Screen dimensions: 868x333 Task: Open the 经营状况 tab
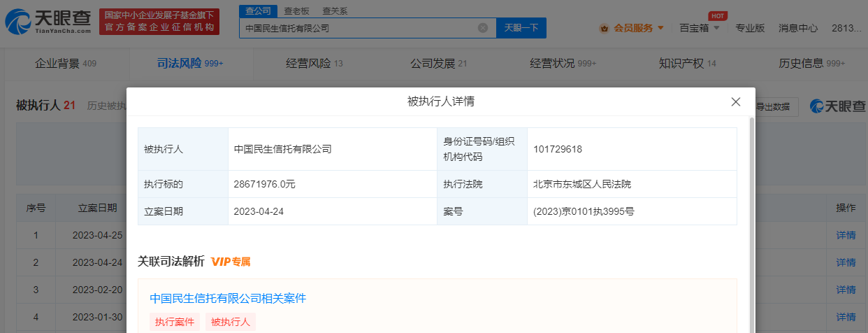click(x=563, y=64)
